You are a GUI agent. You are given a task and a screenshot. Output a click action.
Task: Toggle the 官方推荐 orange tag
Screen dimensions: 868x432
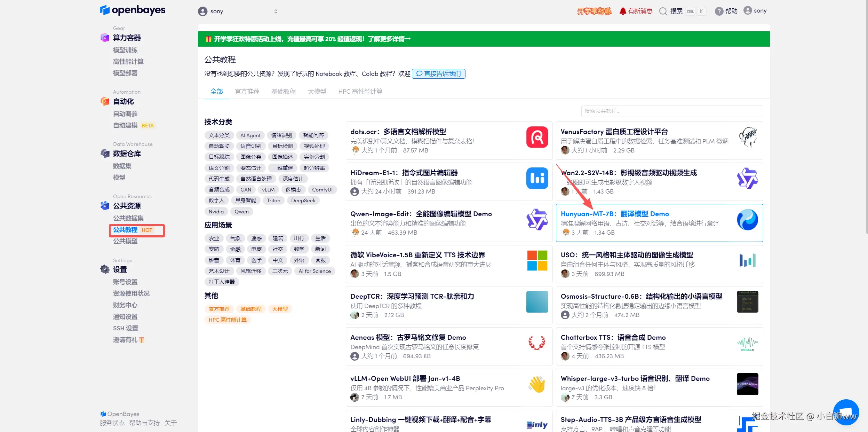[x=219, y=309]
